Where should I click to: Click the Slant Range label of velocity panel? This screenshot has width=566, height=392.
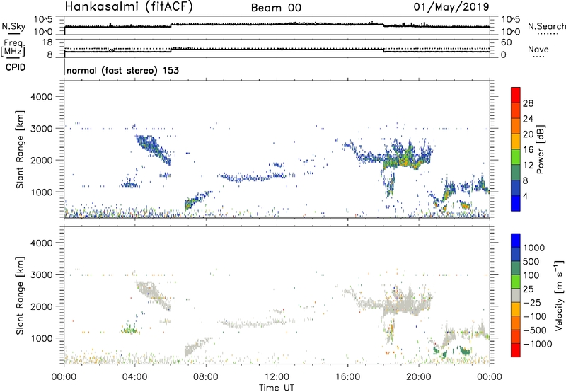[x=20, y=295]
